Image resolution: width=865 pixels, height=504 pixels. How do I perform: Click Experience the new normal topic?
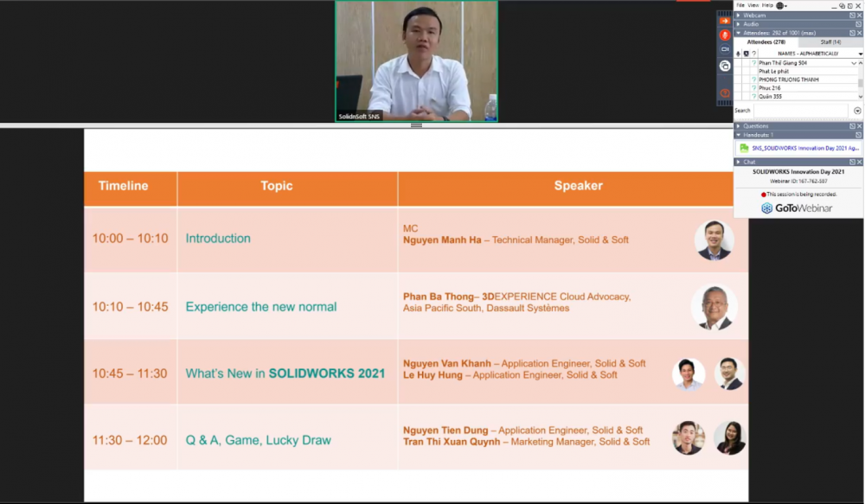261,307
